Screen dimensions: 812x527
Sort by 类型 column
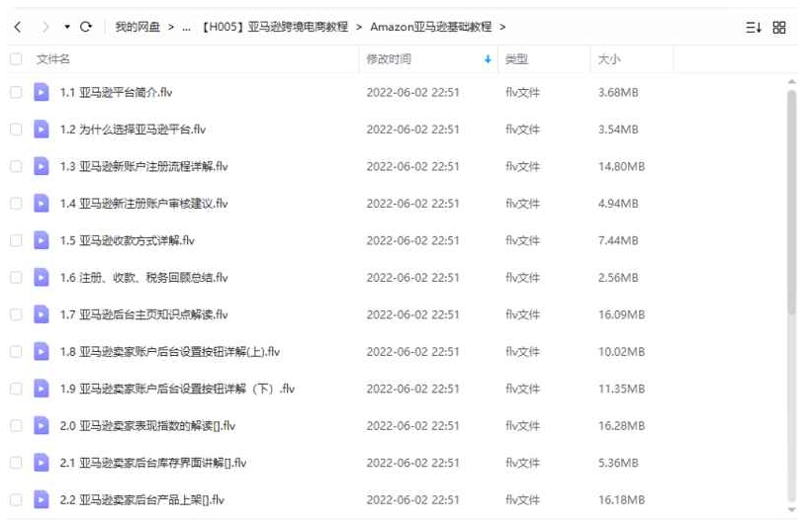(x=516, y=59)
